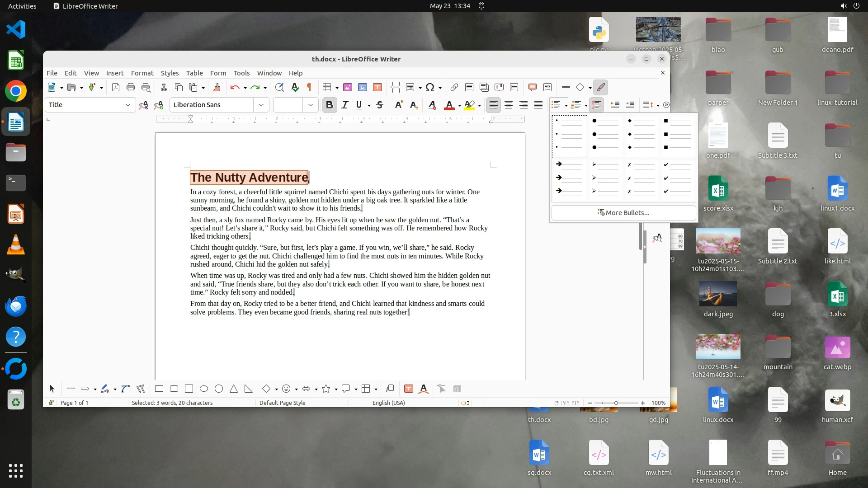Click the Strikethrough formatting icon
The image size is (868, 488).
pyautogui.click(x=380, y=105)
